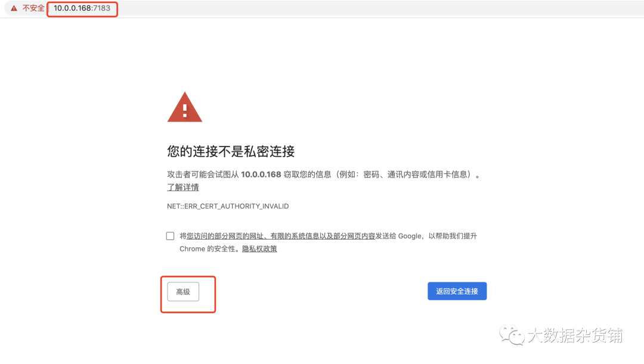Open the 隐私权政策 link
Viewport: 644px width, 364px height.
(259, 248)
